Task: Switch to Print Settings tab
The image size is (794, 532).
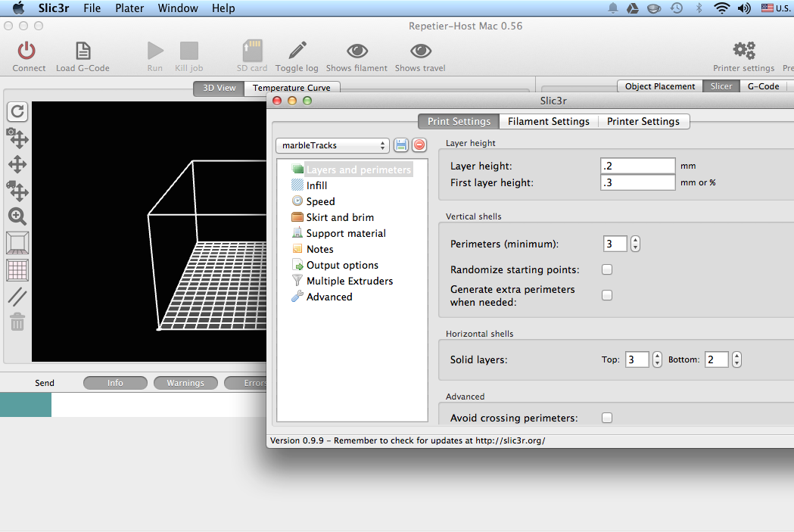Action: click(459, 122)
